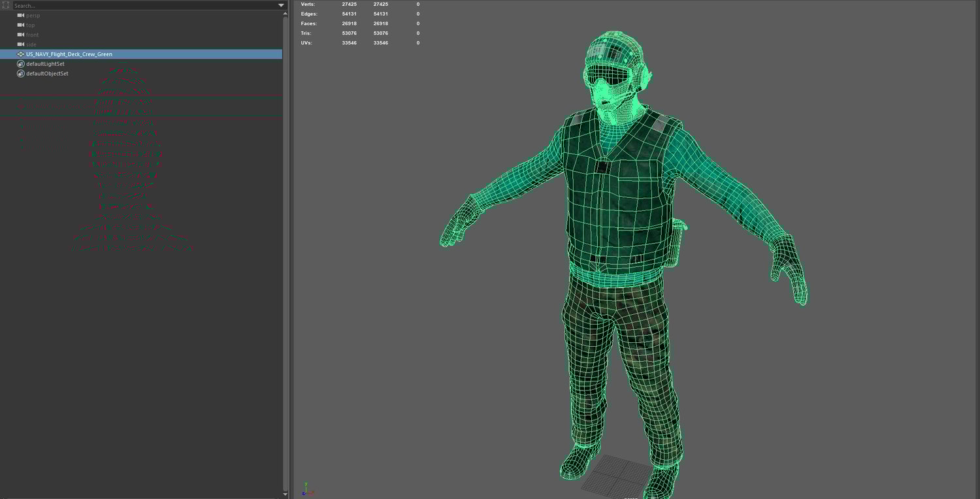This screenshot has width=980, height=499.
Task: Open the search filter dropdown arrow
Action: 281,5
